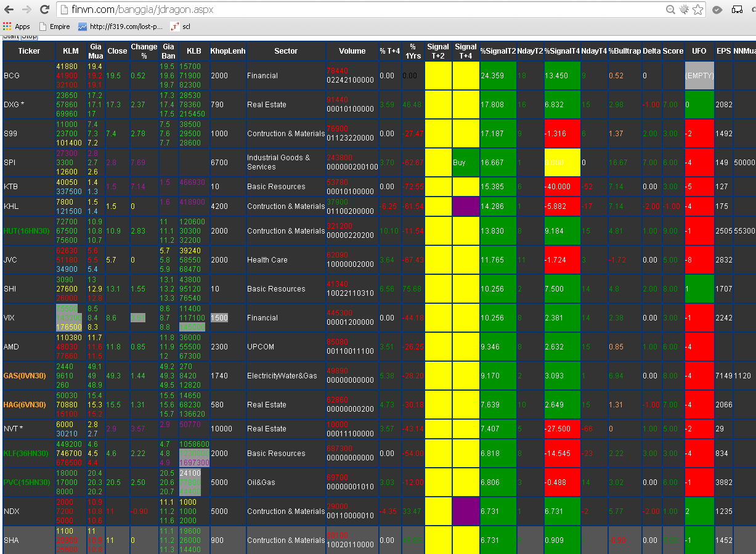This screenshot has width=756, height=554.
Task: Click the %Bulltrap column header
Action: pos(625,51)
